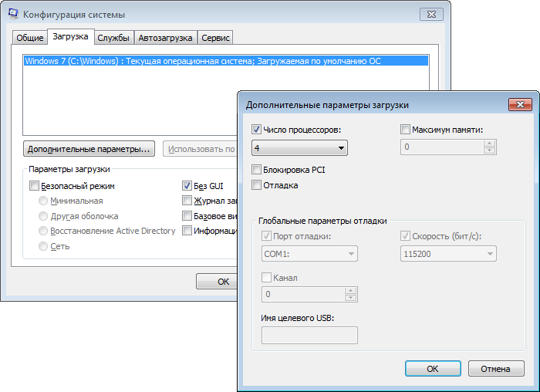The height and width of the screenshot is (392, 540).
Task: Uncheck the Число процессоров checkbox
Action: tap(257, 130)
